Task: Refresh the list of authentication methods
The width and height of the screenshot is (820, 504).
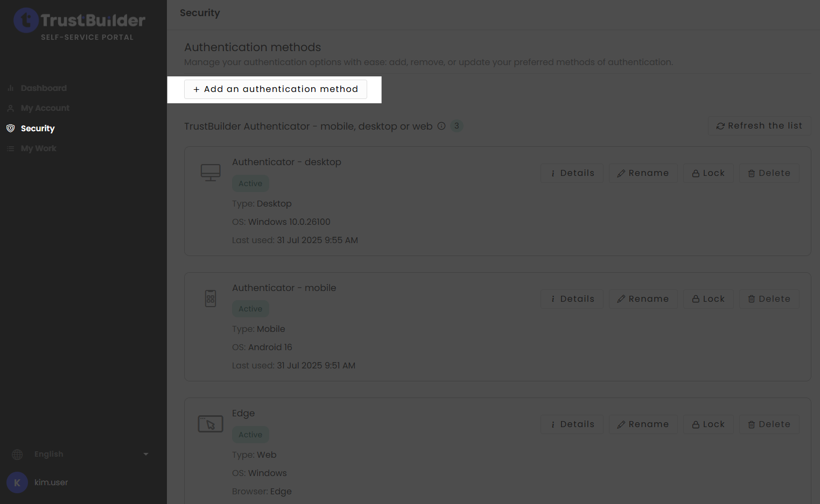Action: (759, 125)
